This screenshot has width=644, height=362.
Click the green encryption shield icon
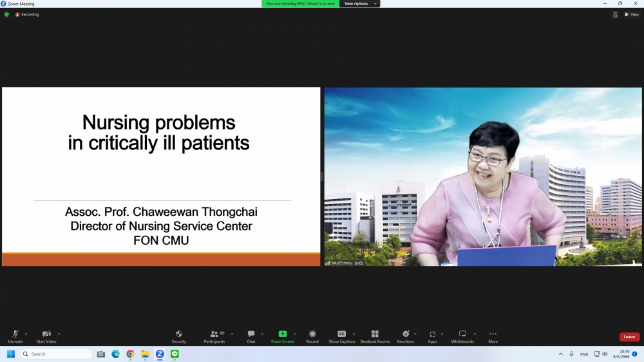pyautogui.click(x=7, y=14)
